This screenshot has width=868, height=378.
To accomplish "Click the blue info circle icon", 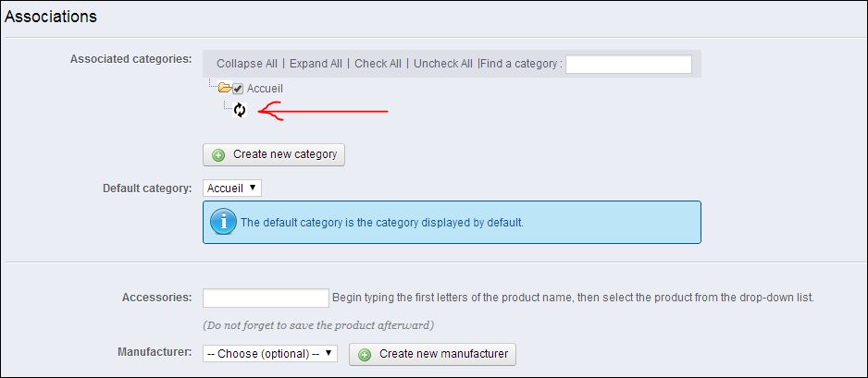I will [x=222, y=222].
